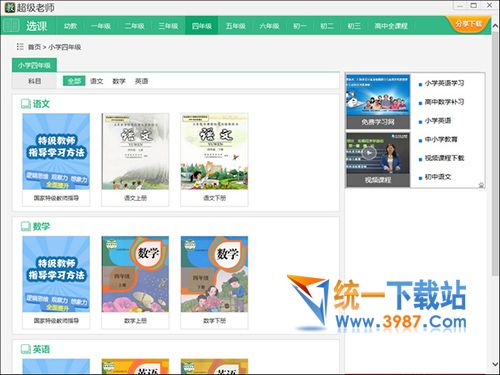Viewport: 500px width, 375px height.
Task: Select the 幼教 grade tab
Action: pos(70,26)
